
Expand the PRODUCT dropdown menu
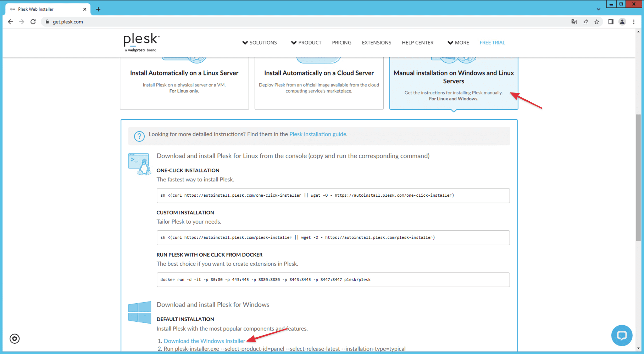click(x=306, y=43)
